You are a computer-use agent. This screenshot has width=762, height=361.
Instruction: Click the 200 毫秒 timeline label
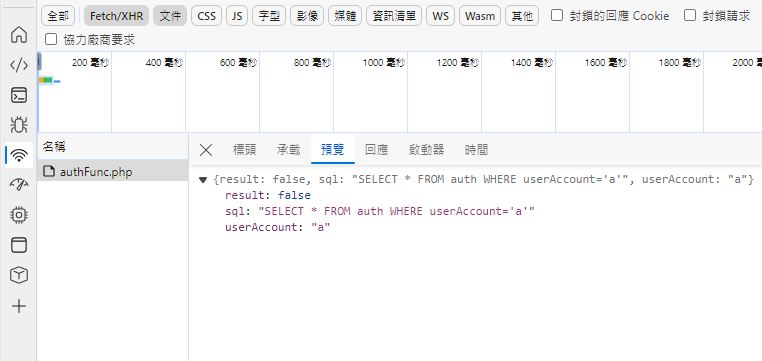pos(90,63)
